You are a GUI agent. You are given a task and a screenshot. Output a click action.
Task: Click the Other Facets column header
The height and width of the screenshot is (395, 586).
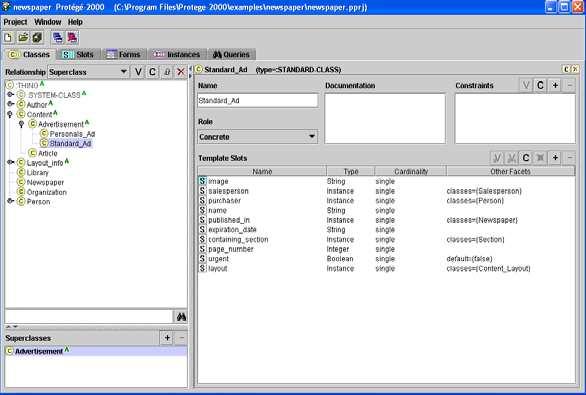(510, 172)
